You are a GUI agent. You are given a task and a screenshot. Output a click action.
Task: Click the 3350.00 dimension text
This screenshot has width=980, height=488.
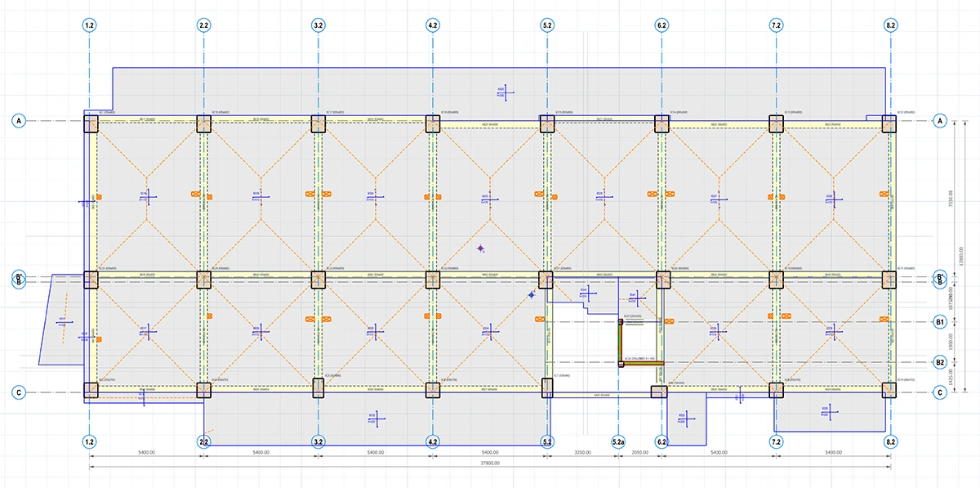582,452
